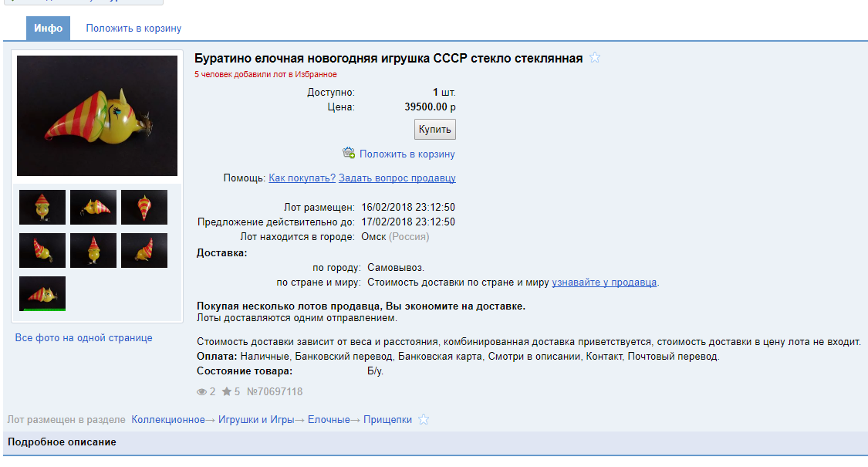Viewport: 868px width, 467px height.
Task: Click the Самовывоз. delivery text
Action: 396,268
